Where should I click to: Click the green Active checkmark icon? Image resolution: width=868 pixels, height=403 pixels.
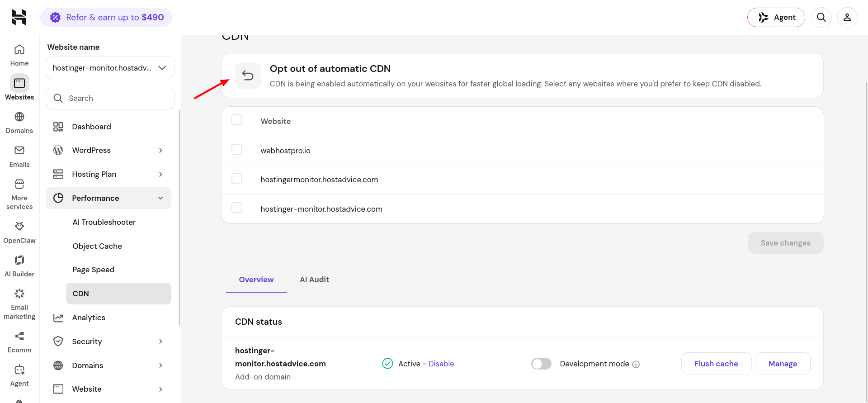(387, 364)
